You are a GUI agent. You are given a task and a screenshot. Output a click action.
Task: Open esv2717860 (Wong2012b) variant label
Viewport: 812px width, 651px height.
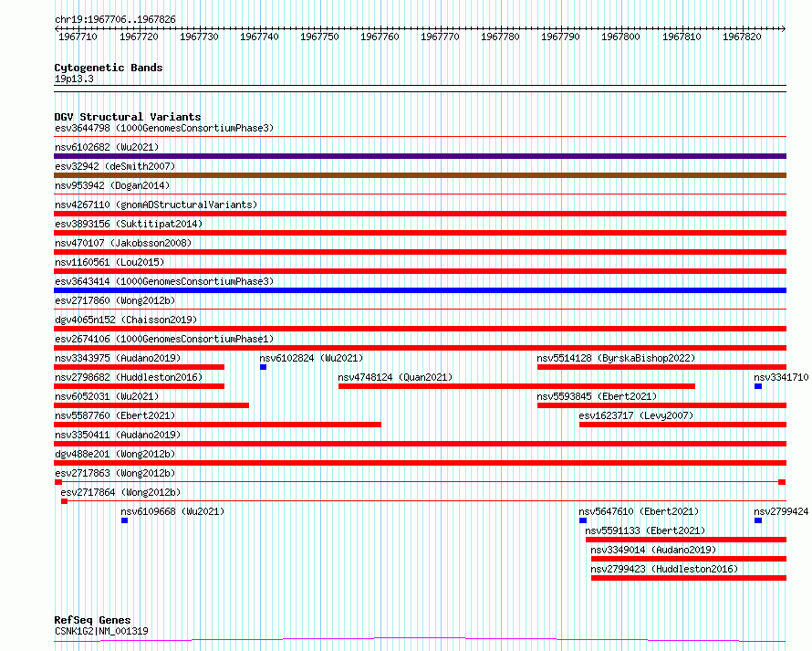(x=115, y=300)
